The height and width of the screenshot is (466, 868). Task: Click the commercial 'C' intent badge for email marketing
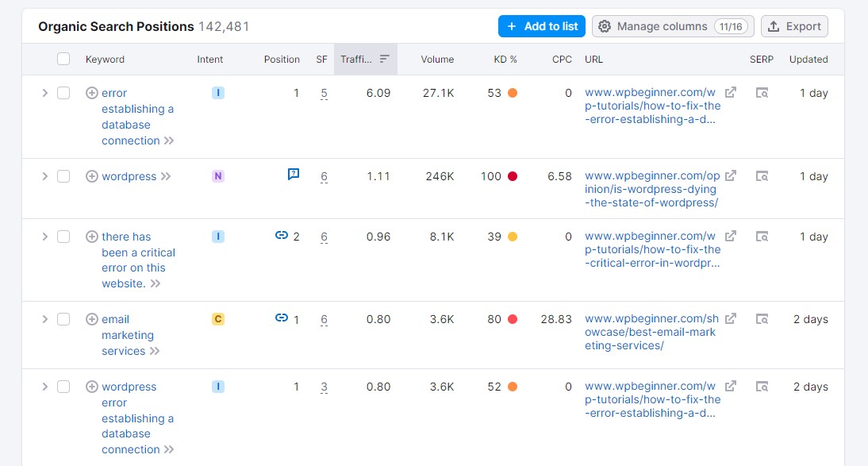[218, 319]
